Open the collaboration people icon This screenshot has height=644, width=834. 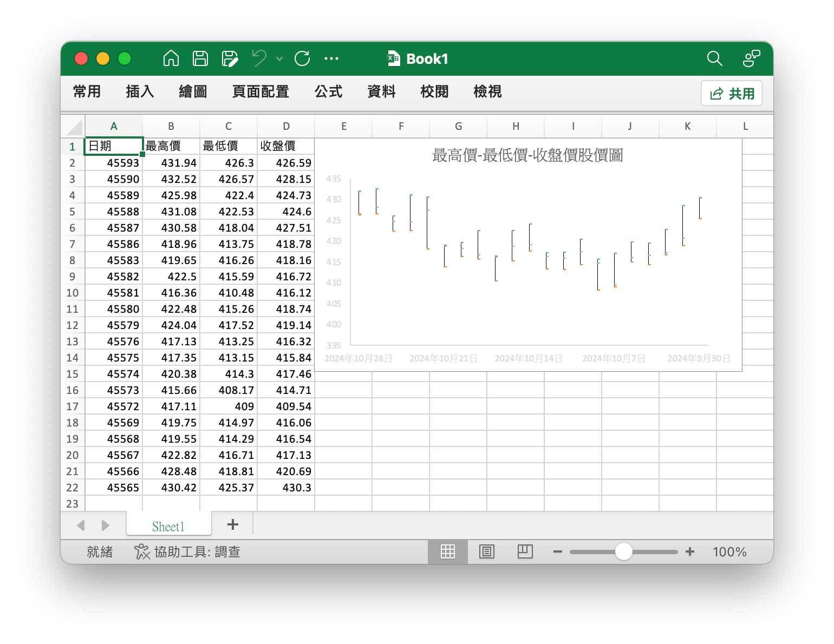(751, 58)
